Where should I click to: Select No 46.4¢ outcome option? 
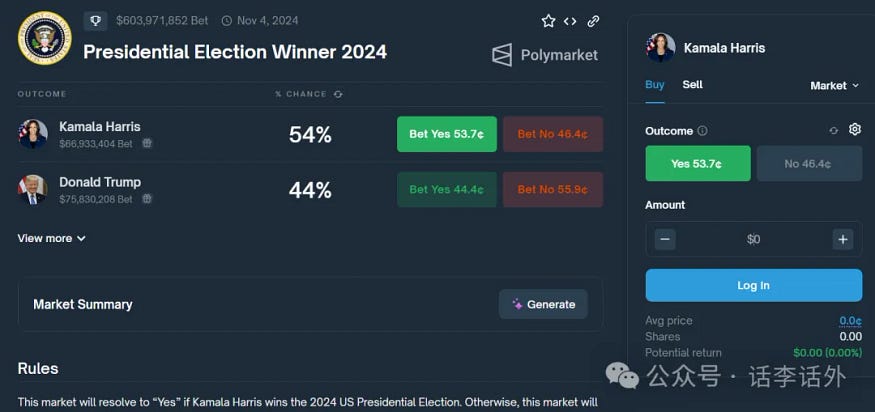click(x=809, y=163)
